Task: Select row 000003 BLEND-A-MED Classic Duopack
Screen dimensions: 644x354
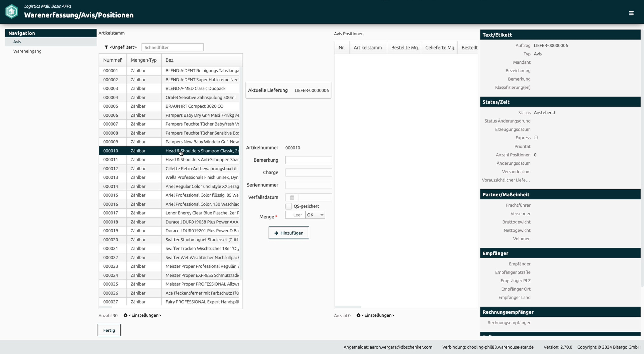Action: pos(169,88)
